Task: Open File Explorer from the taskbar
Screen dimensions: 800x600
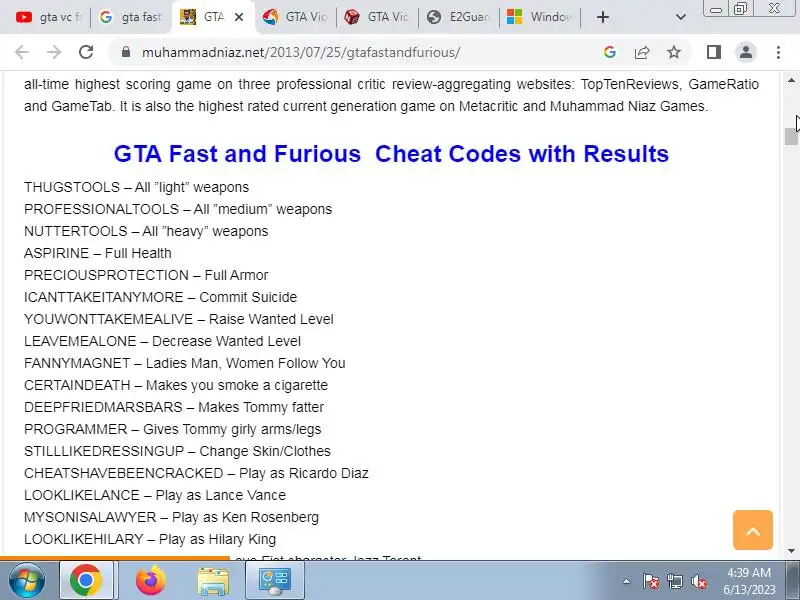Action: [213, 580]
